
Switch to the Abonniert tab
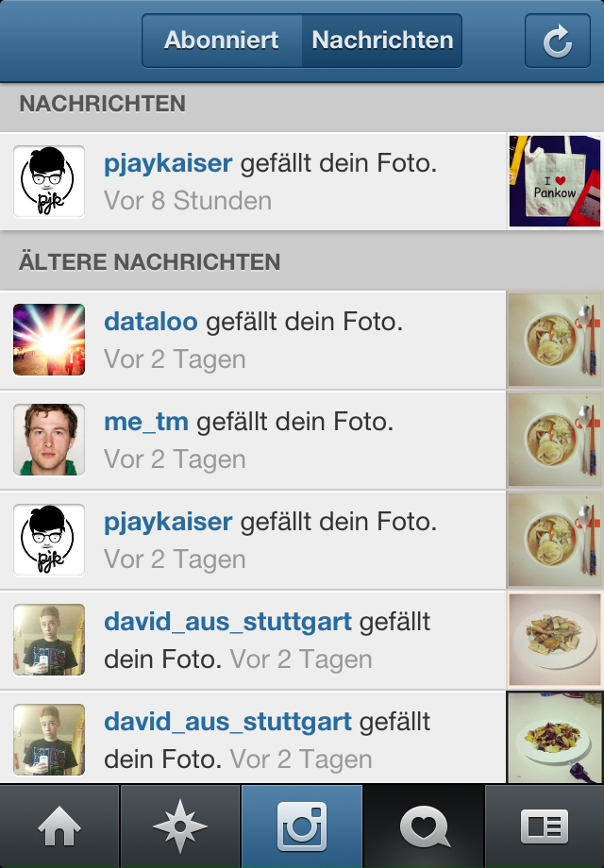click(x=222, y=41)
